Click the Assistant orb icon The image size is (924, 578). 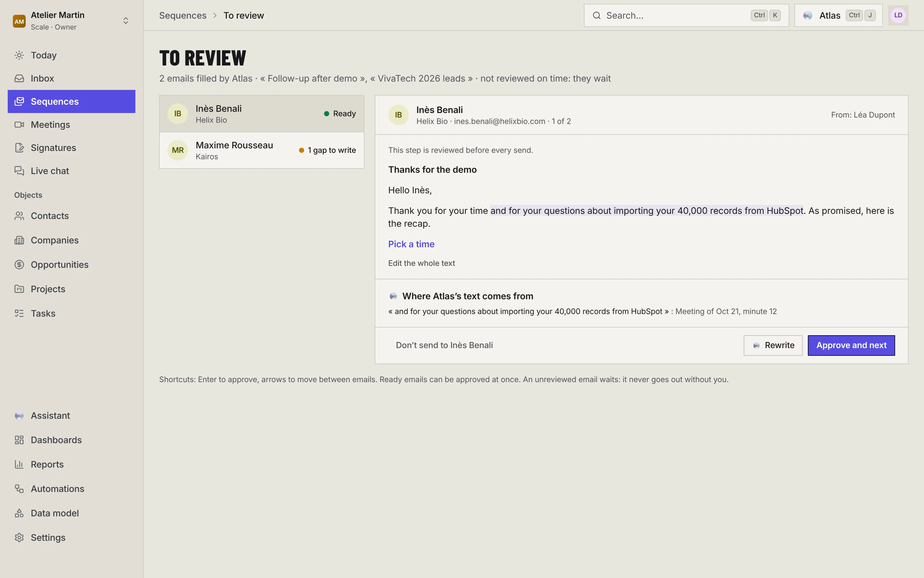(x=19, y=416)
